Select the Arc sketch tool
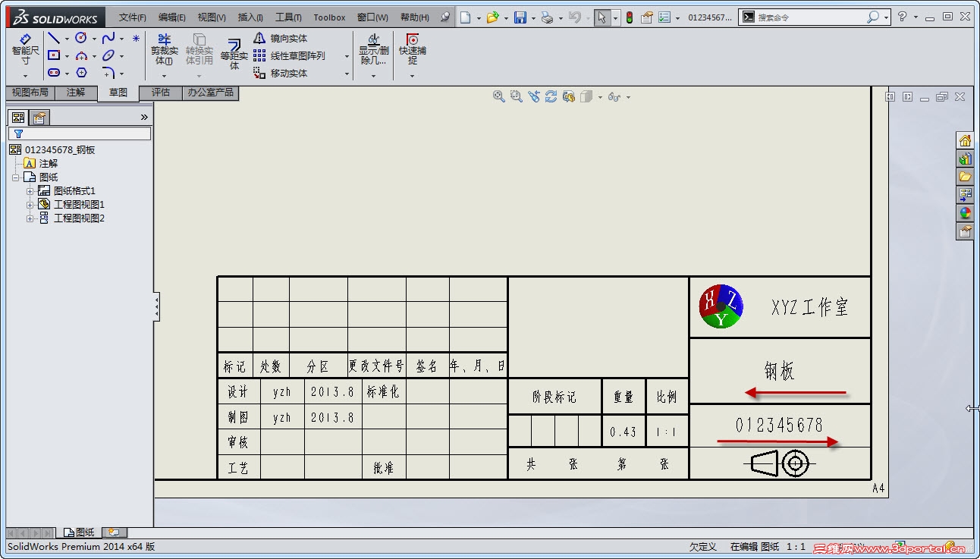 point(81,55)
